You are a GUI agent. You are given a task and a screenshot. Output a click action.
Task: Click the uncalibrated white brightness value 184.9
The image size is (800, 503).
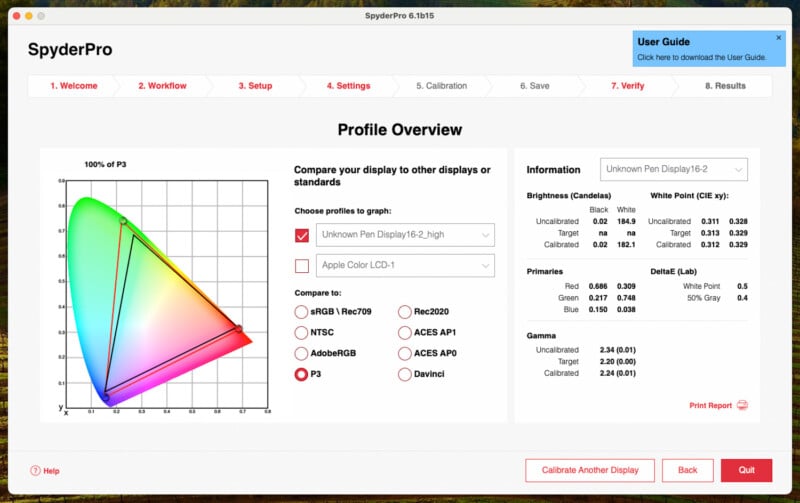(x=626, y=221)
